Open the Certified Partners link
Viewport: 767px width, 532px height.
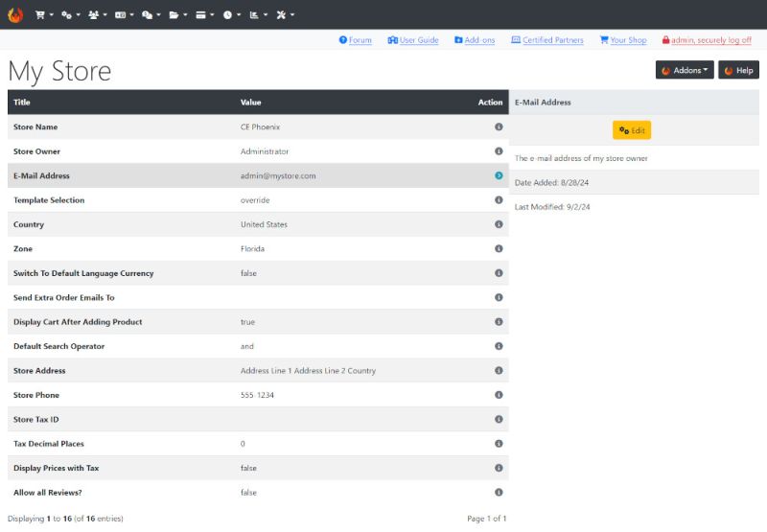(547, 40)
